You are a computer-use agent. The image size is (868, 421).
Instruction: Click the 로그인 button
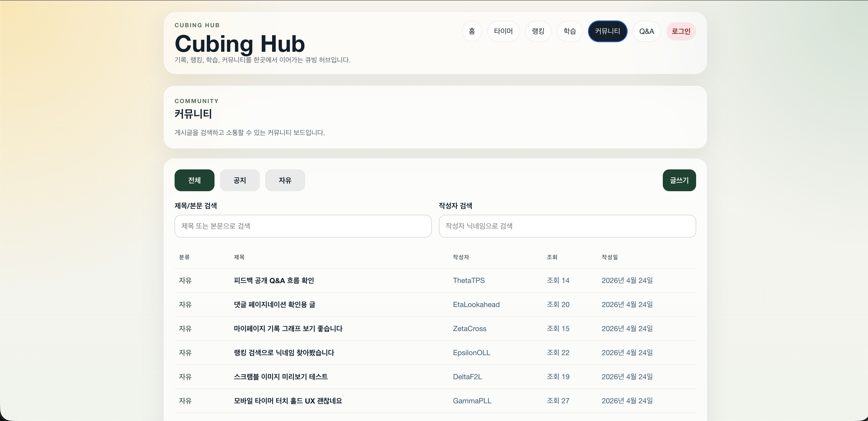681,31
